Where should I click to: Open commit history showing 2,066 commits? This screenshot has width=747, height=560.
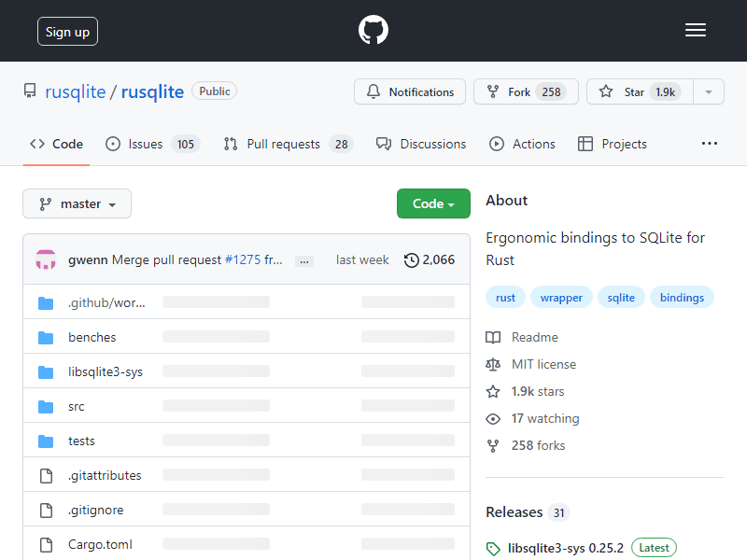click(430, 260)
